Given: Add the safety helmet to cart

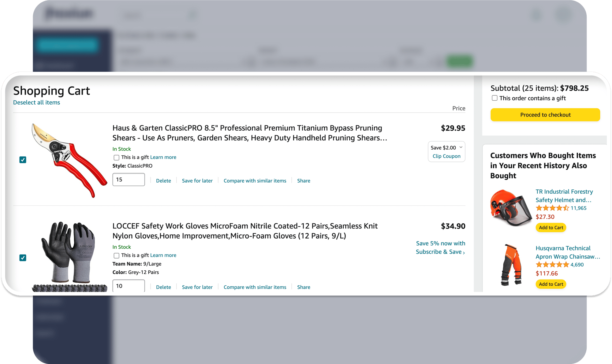Looking at the screenshot, I should (x=551, y=228).
